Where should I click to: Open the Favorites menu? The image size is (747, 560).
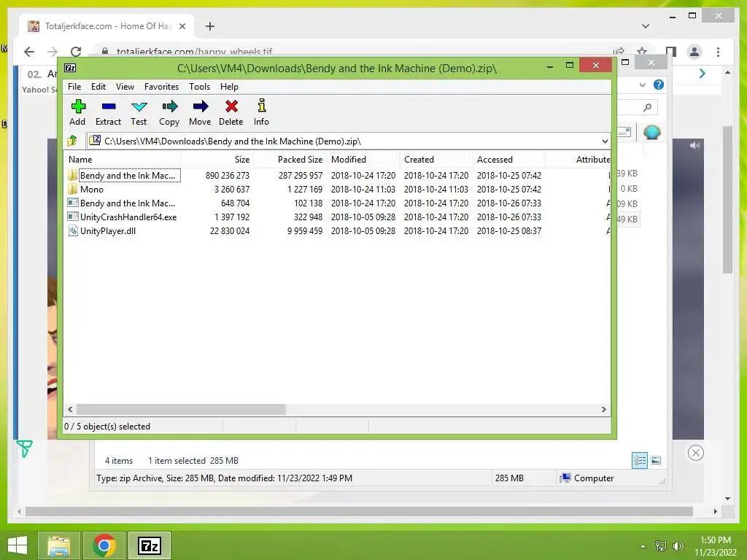pos(161,87)
